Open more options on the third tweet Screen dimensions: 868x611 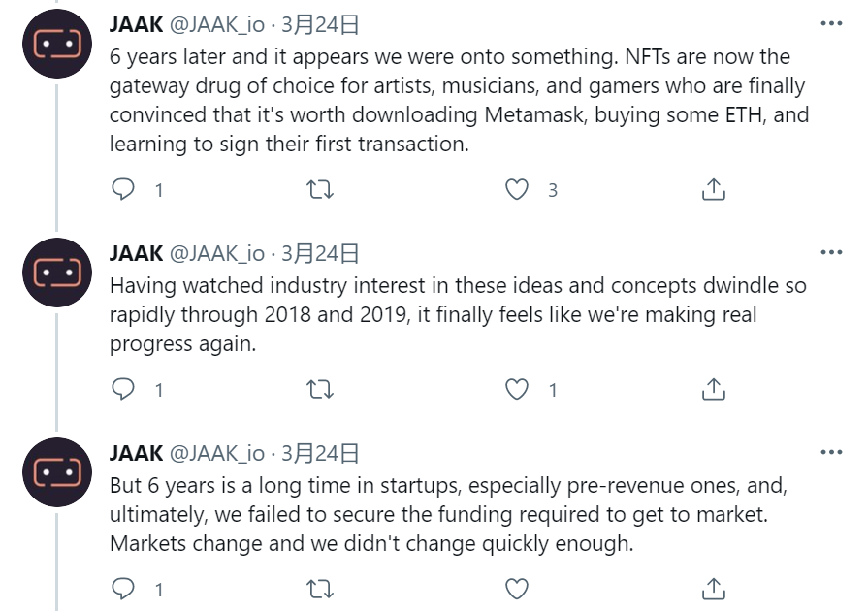831,452
